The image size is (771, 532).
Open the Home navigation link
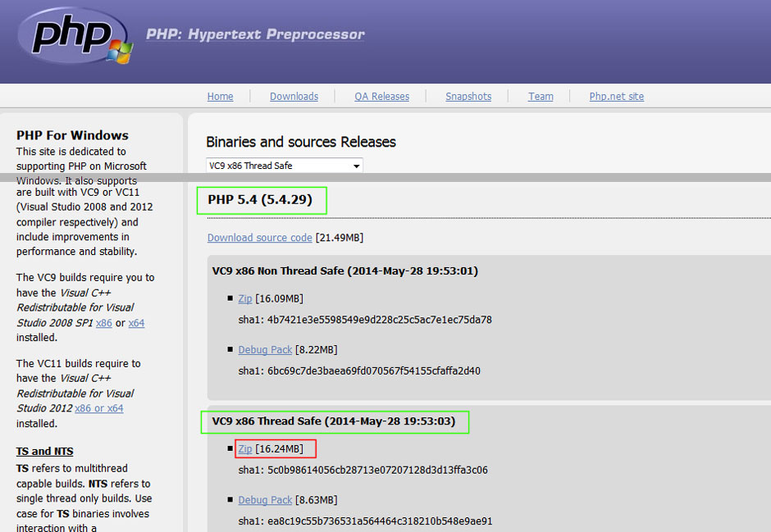point(221,96)
